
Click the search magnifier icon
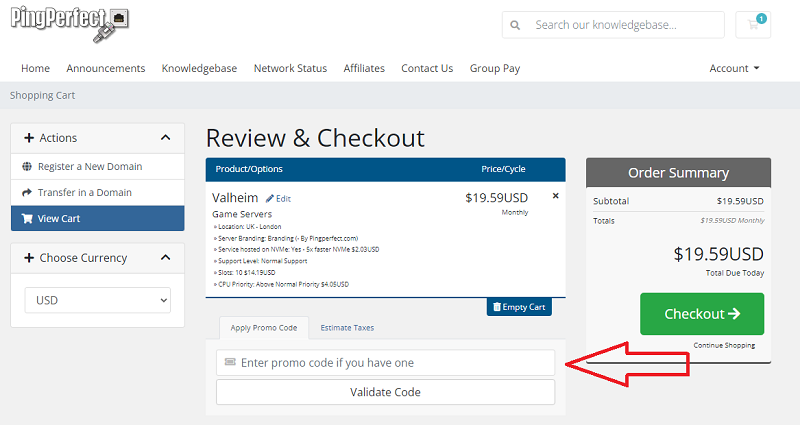[515, 25]
